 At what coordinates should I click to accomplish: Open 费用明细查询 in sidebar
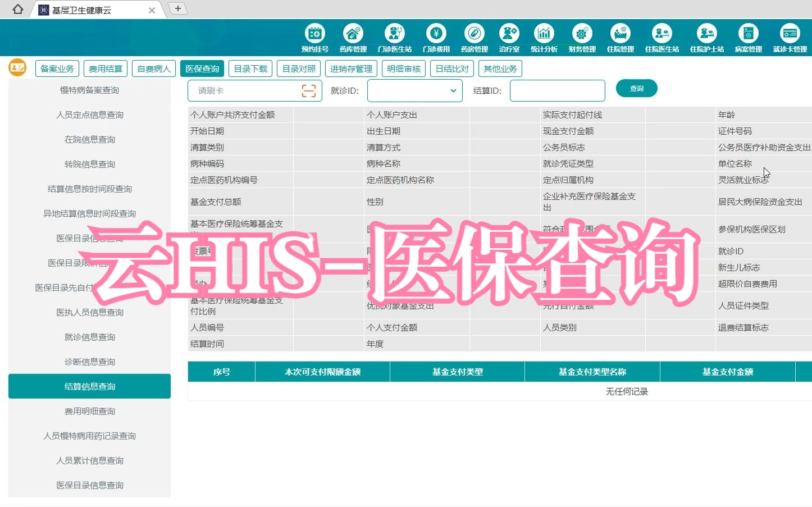point(89,411)
